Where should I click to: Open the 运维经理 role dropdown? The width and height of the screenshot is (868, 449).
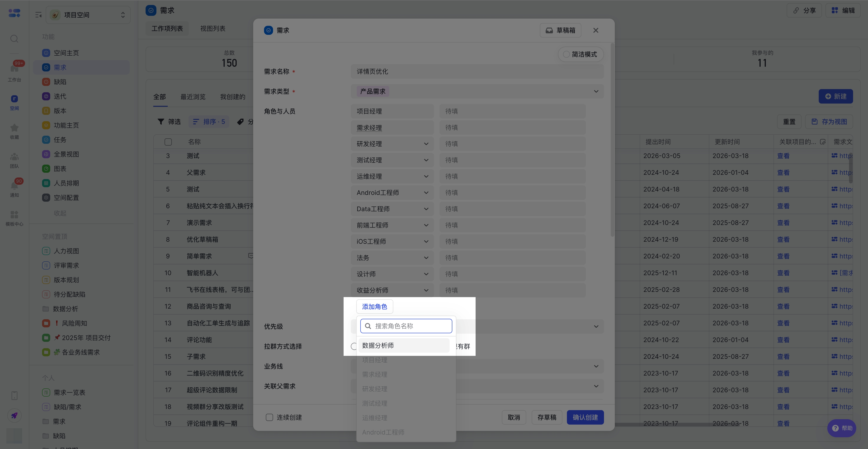(x=392, y=176)
